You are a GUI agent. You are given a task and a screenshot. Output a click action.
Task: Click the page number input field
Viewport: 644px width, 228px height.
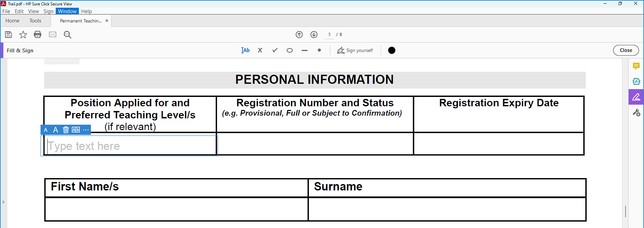click(329, 34)
